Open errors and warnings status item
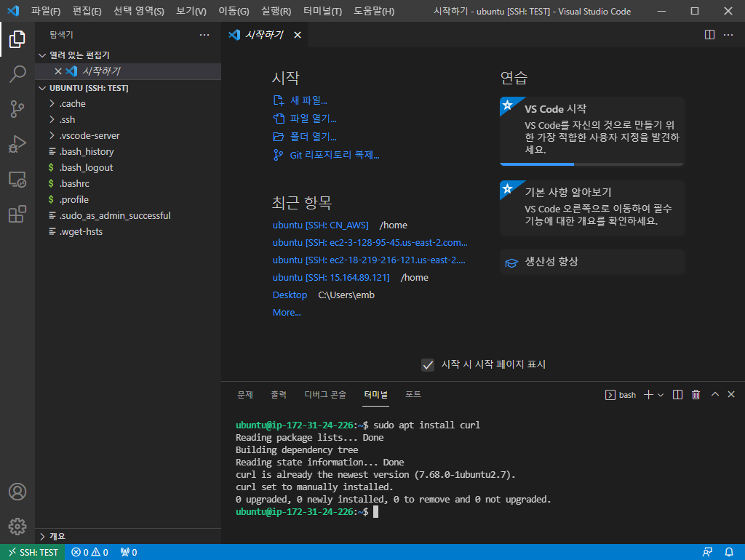 click(89, 552)
